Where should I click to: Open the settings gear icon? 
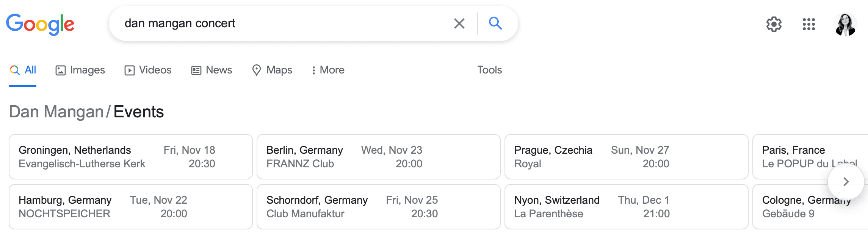pos(774,24)
